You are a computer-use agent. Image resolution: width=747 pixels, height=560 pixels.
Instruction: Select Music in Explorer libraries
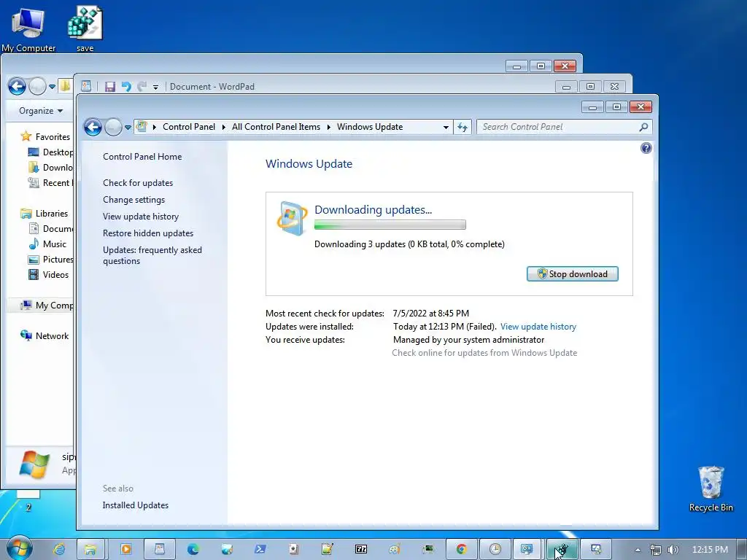tap(47, 244)
